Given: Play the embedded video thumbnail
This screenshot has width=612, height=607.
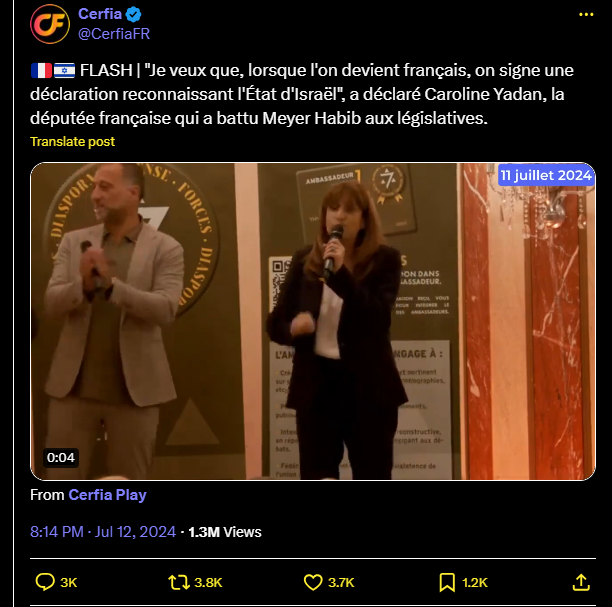Looking at the screenshot, I should coord(313,321).
